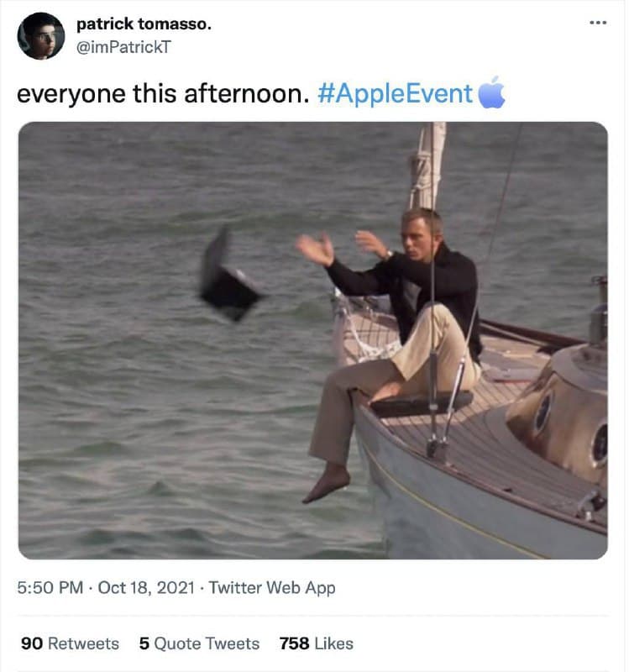
Task: View who gave the 758 Likes
Action: (316, 643)
